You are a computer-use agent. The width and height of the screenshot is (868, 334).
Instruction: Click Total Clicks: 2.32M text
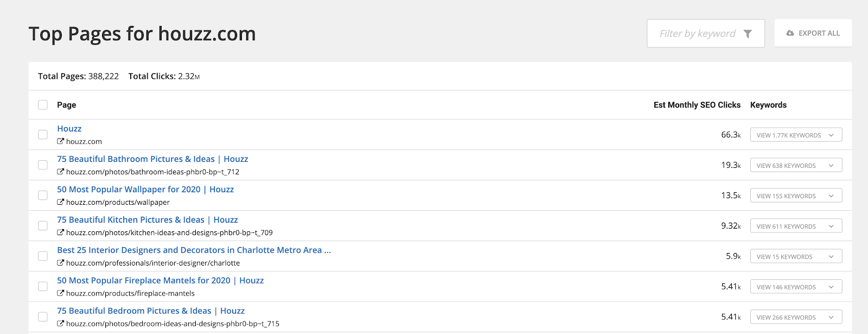164,77
